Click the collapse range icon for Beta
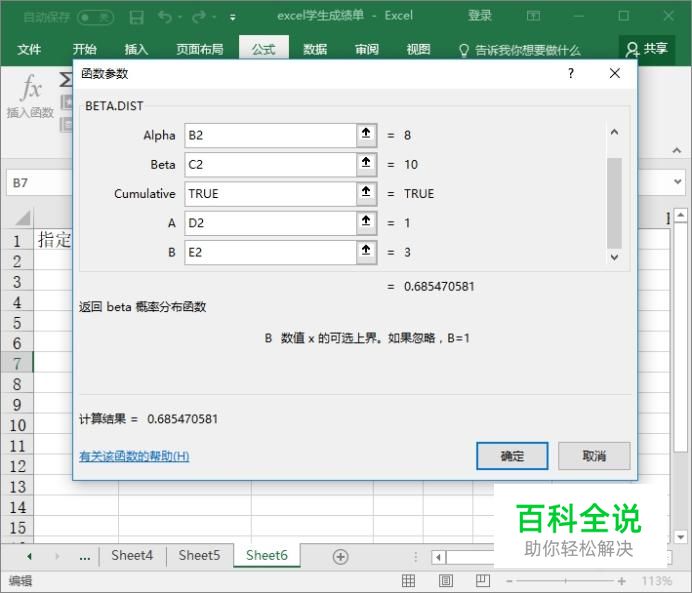 pos(366,163)
